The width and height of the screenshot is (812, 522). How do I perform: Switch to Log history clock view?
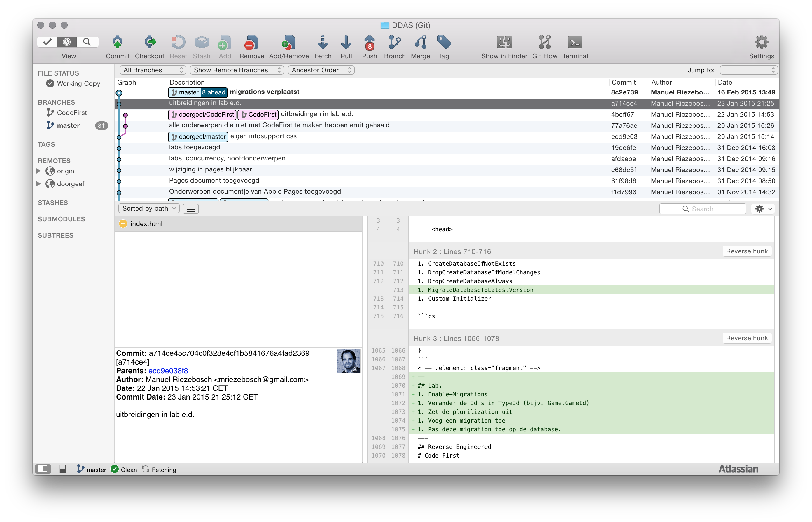[x=67, y=42]
